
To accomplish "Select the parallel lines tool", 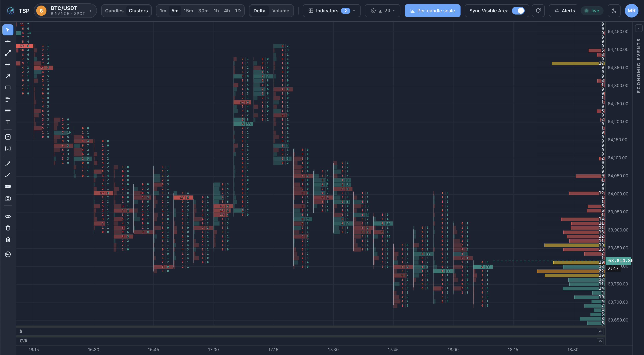I will click(8, 111).
